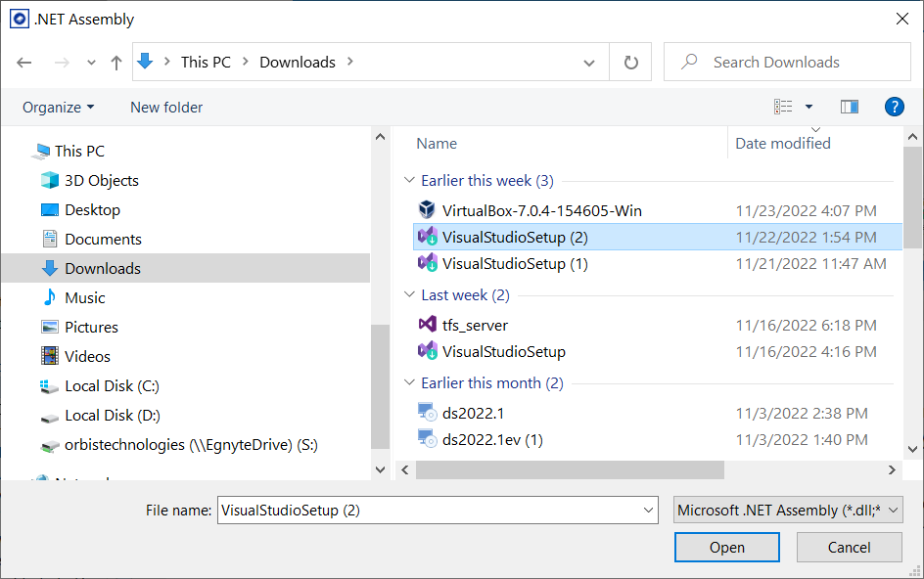This screenshot has width=924, height=579.
Task: Refresh the Downloads folder
Action: (x=630, y=62)
